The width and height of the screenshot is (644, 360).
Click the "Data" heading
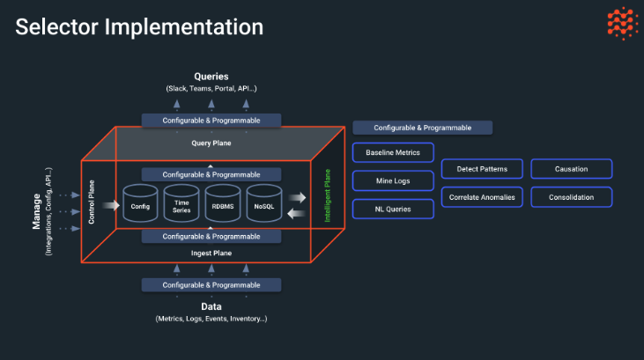[x=211, y=306]
